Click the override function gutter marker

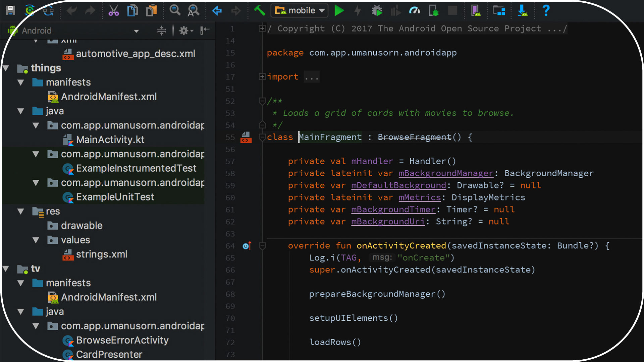(247, 246)
